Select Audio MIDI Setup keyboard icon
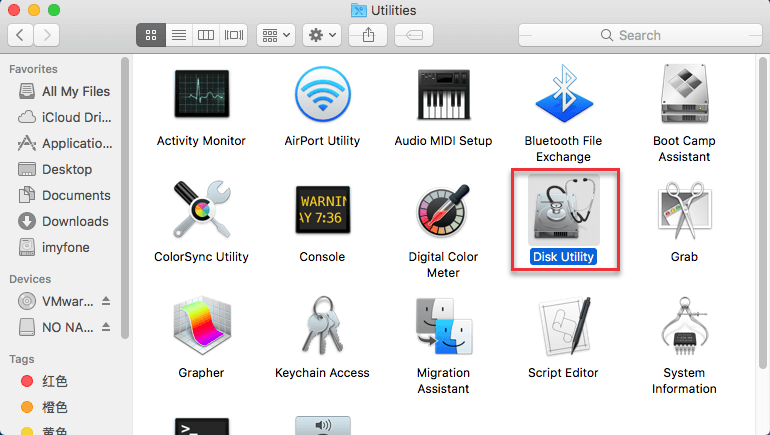 pos(443,94)
